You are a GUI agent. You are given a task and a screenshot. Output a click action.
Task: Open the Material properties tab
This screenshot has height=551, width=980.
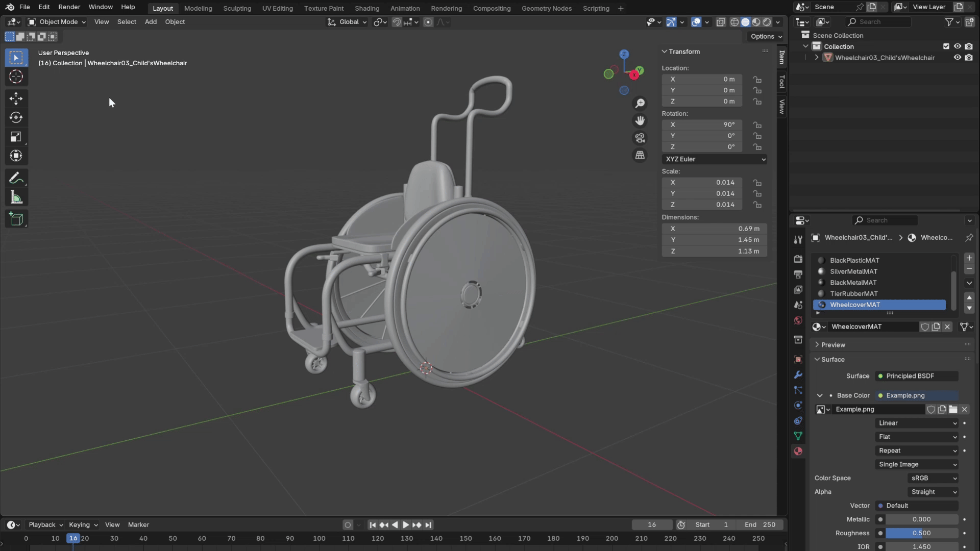(798, 451)
